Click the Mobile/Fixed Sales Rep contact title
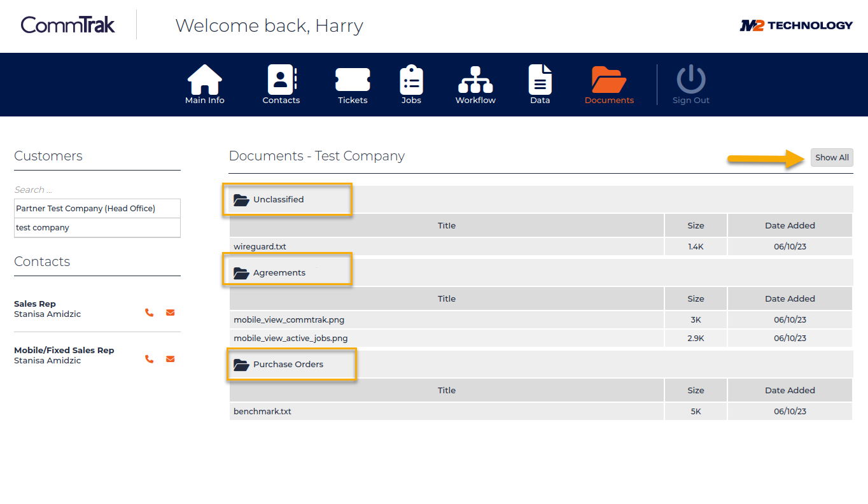 (x=64, y=350)
